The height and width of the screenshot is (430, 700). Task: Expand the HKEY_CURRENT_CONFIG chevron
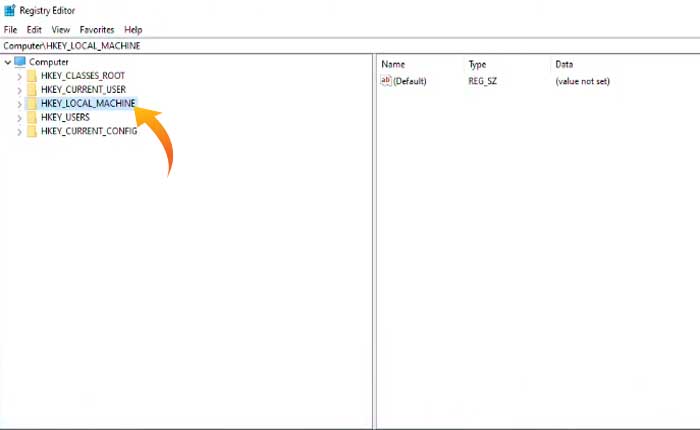pyautogui.click(x=19, y=132)
